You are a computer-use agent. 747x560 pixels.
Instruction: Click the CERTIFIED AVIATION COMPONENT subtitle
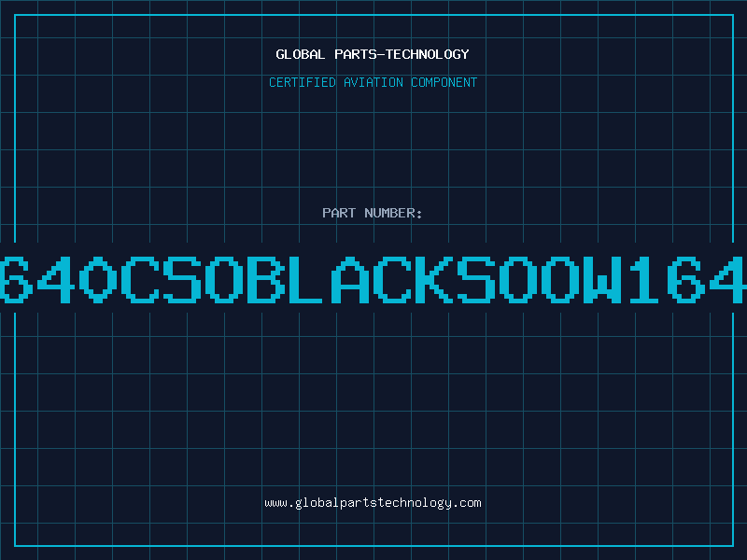click(x=373, y=82)
